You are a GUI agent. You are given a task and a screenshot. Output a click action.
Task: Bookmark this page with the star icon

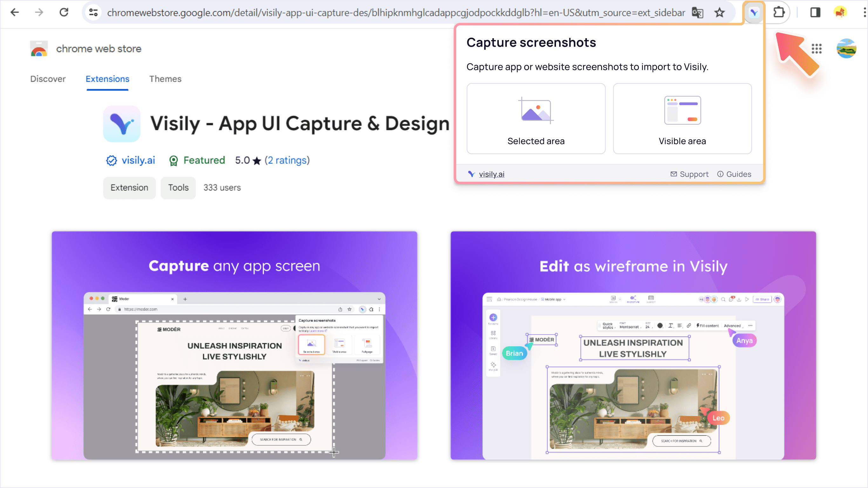point(719,12)
